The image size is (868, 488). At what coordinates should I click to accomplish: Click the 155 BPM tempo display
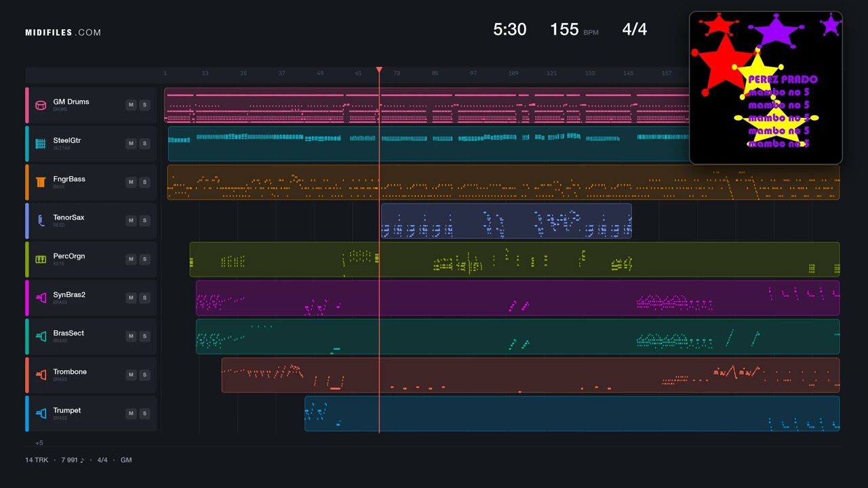(574, 29)
